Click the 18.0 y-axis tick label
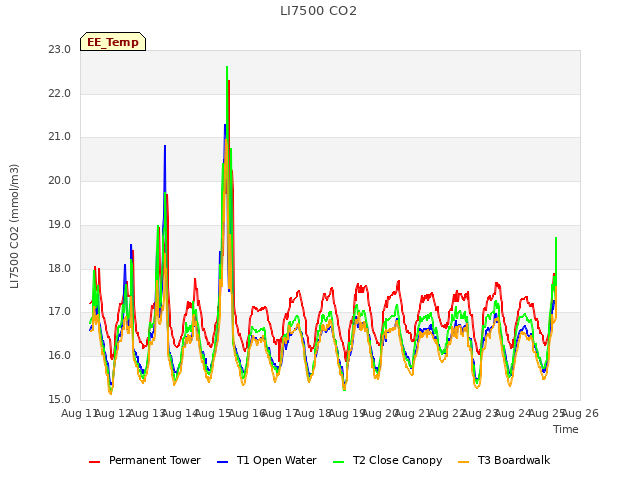This screenshot has height=480, width=640. (60, 269)
